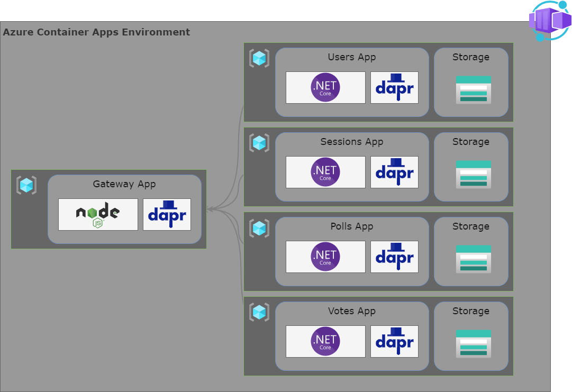Click the Azure Container Apps icon beside Users App
Screen dimensions: 572x392
[x=259, y=58]
